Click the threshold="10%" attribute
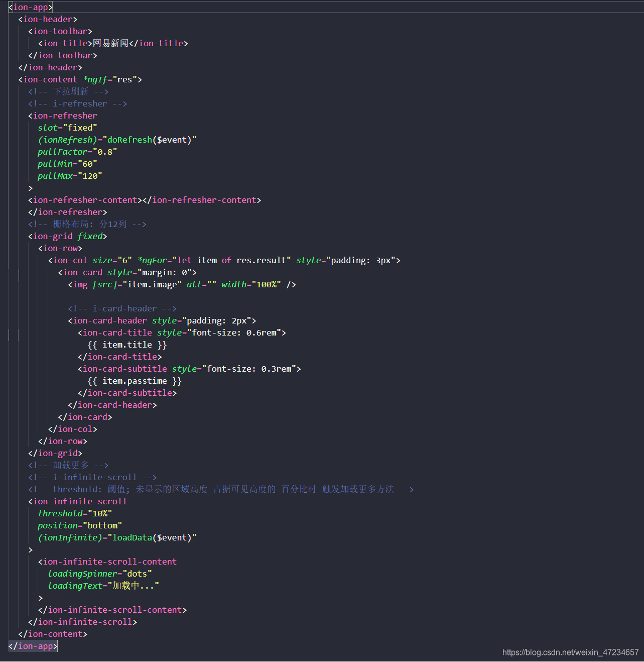Screen dimensions: 644x662 pyautogui.click(x=75, y=513)
